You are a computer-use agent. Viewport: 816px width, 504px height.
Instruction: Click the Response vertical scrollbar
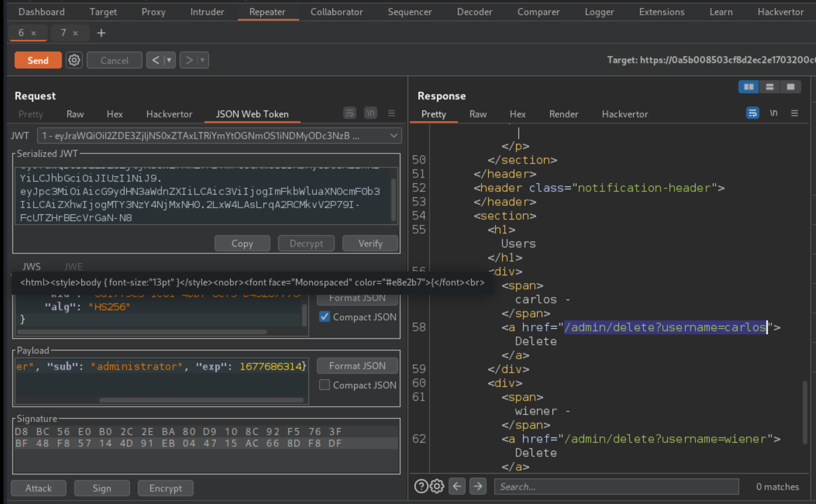pos(805,412)
